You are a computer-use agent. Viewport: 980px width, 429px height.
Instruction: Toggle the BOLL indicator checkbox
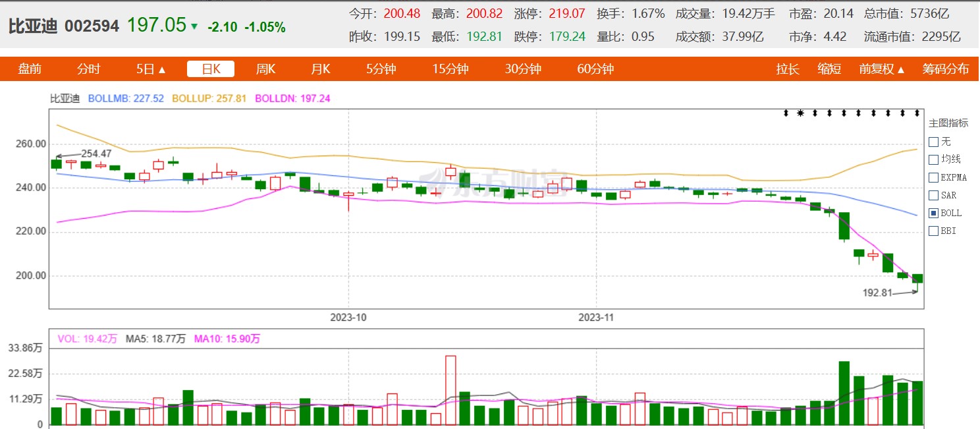click(933, 213)
